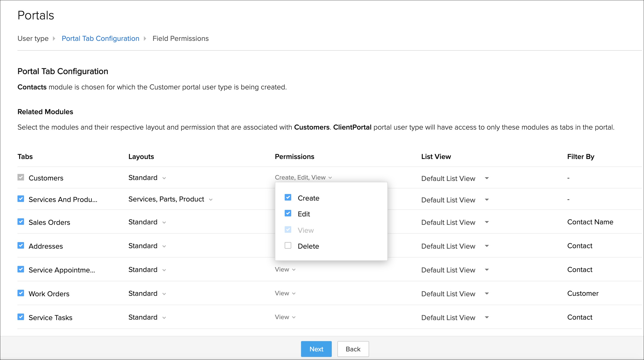Uncheck the Sales Orders tab checkbox
The height and width of the screenshot is (360, 644).
[x=21, y=222]
